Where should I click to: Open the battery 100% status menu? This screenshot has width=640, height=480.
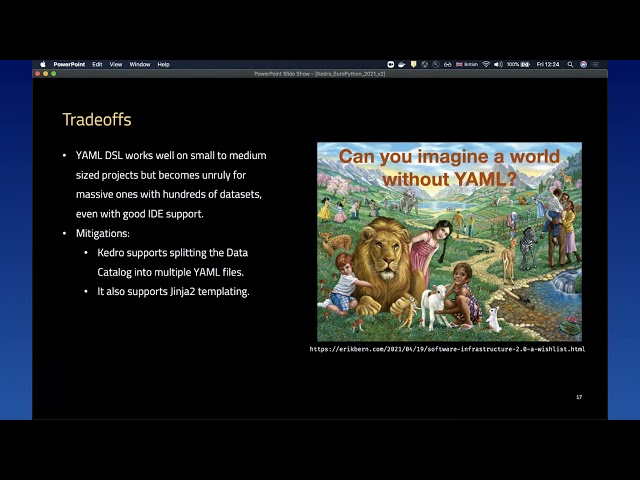(x=518, y=64)
